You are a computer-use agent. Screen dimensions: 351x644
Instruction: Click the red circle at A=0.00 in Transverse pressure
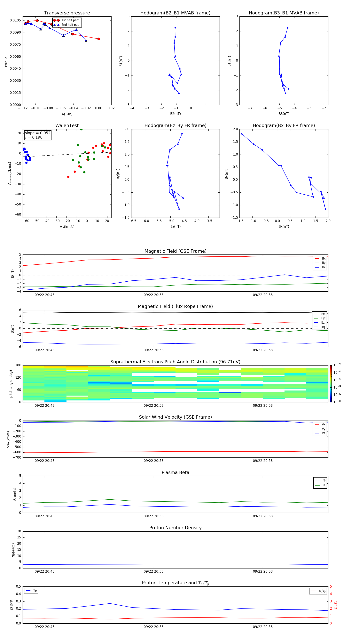(x=99, y=39)
